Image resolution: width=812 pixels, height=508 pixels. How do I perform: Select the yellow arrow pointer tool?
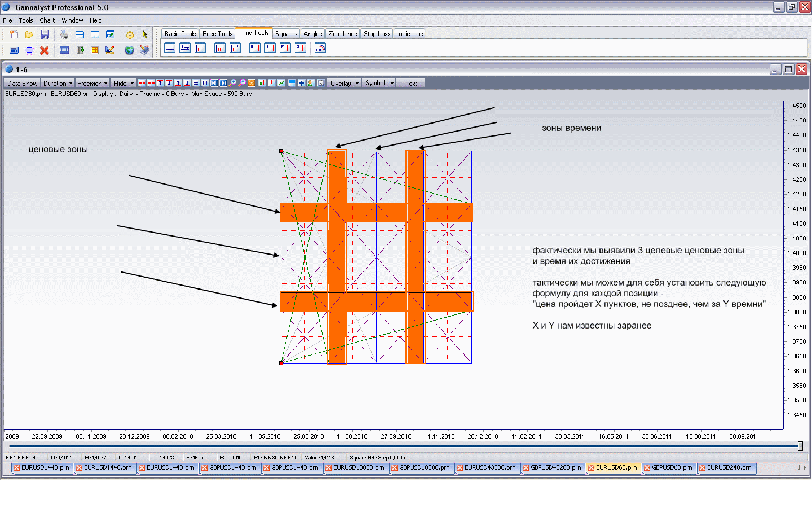(x=145, y=34)
